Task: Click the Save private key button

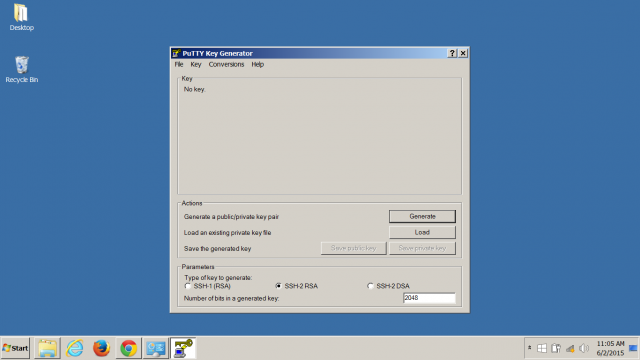Action: click(x=422, y=248)
